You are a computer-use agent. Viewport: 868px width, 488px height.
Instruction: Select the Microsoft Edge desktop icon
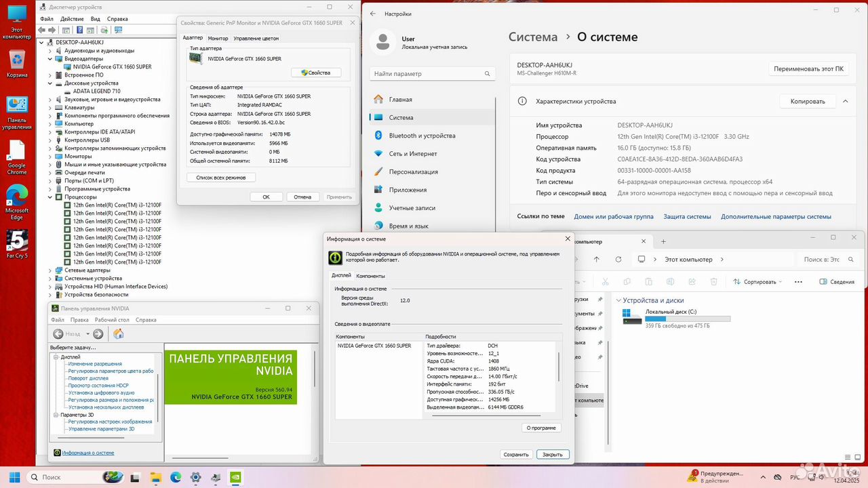pyautogui.click(x=16, y=202)
